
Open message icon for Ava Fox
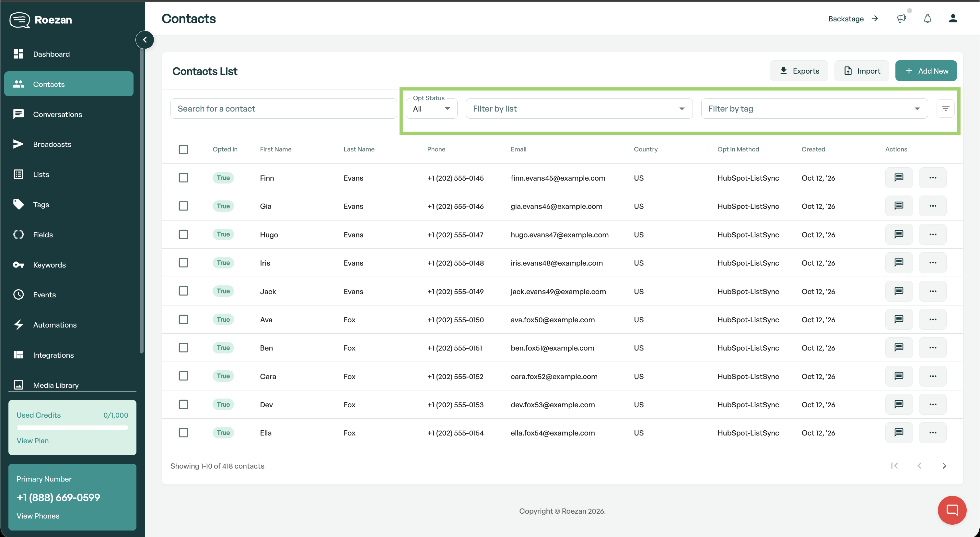(899, 319)
